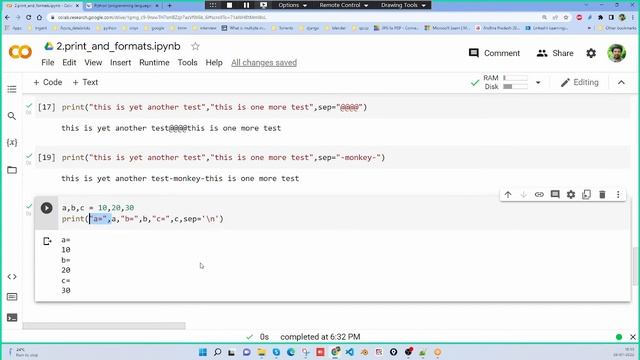Click the Comment button

tap(494, 53)
